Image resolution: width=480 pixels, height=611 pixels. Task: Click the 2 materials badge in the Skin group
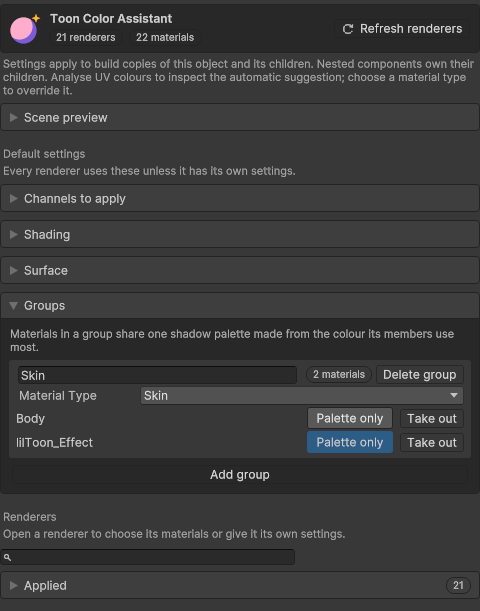[339, 374]
